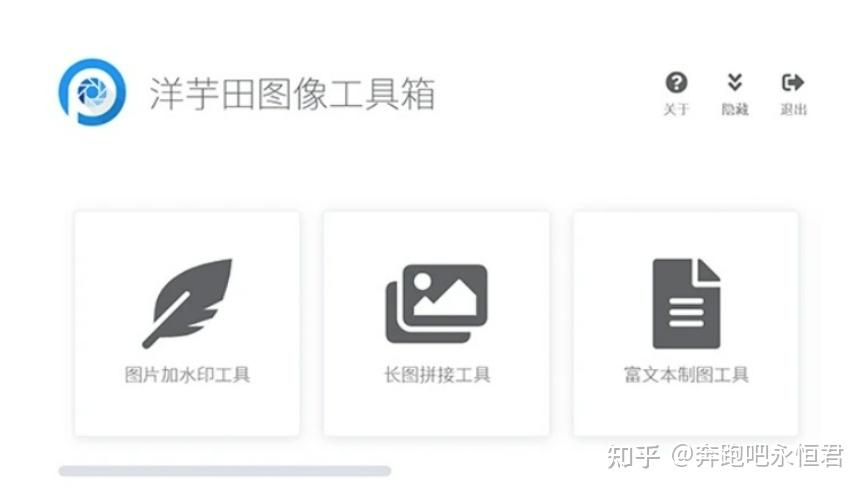Click the 退出 text label
The height and width of the screenshot is (490, 866).
793,109
